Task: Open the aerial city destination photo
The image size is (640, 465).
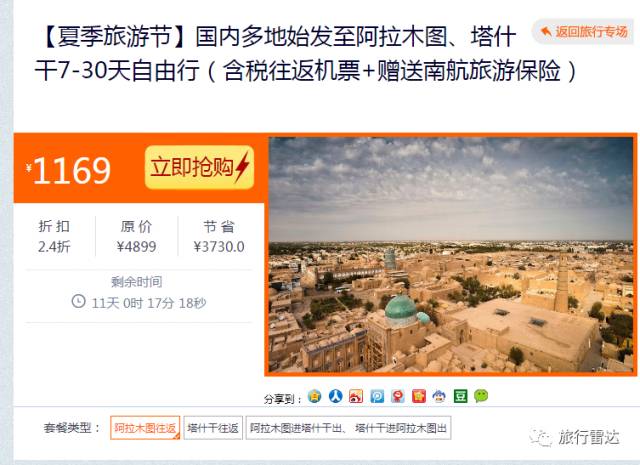Action: (x=451, y=255)
